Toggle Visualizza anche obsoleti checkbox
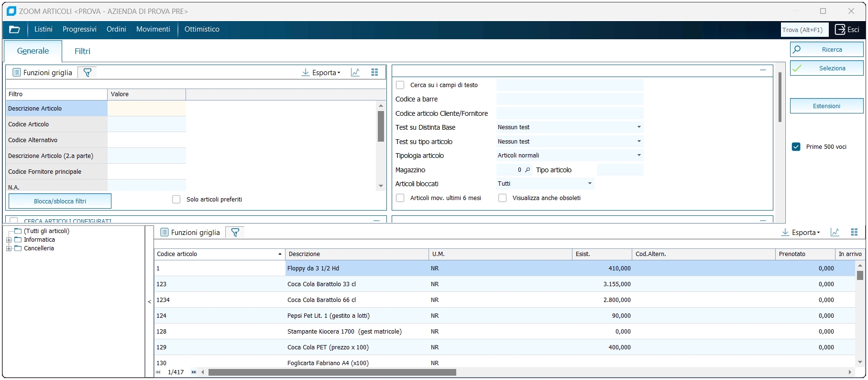The height and width of the screenshot is (380, 868). (x=503, y=198)
